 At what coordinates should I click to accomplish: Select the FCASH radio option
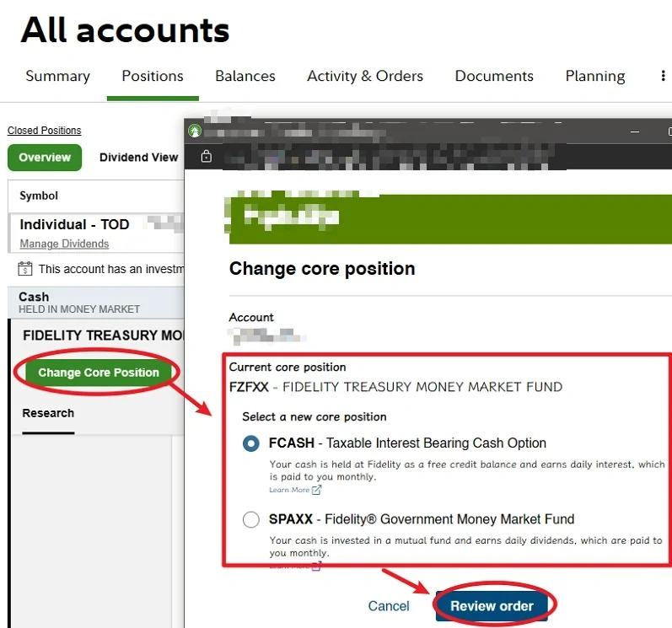coord(251,443)
